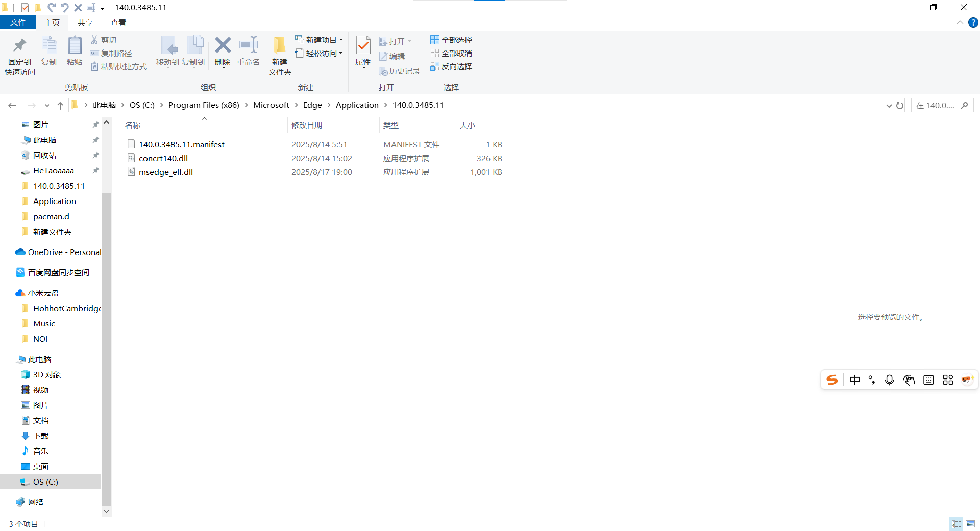
Task: Click the Copy (复制) ribbon icon
Action: point(49,51)
